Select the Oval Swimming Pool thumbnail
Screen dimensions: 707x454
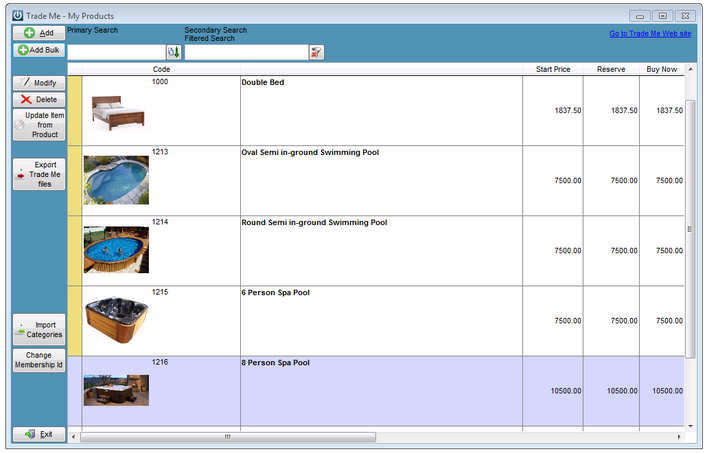coord(116,180)
